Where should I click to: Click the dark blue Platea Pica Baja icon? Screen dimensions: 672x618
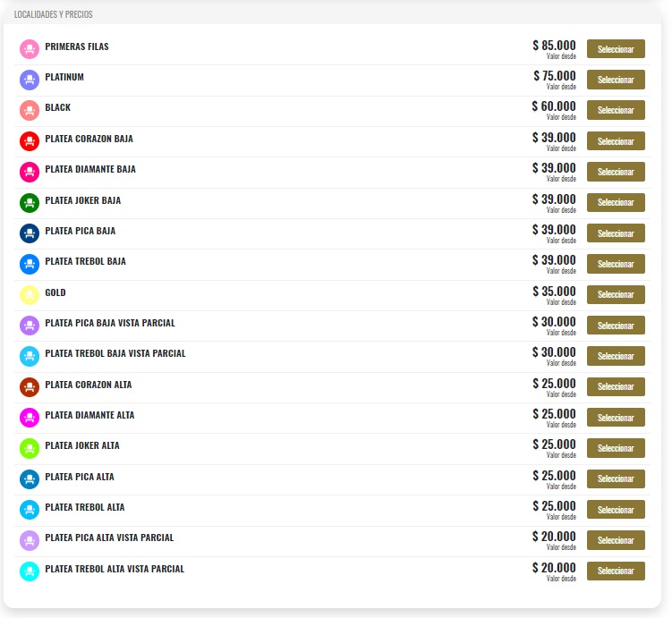point(30,233)
